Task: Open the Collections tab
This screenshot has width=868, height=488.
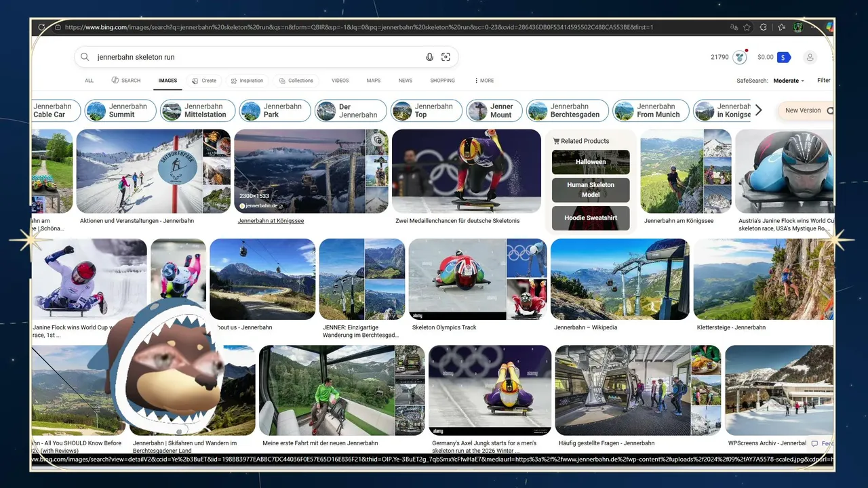Action: pos(296,81)
